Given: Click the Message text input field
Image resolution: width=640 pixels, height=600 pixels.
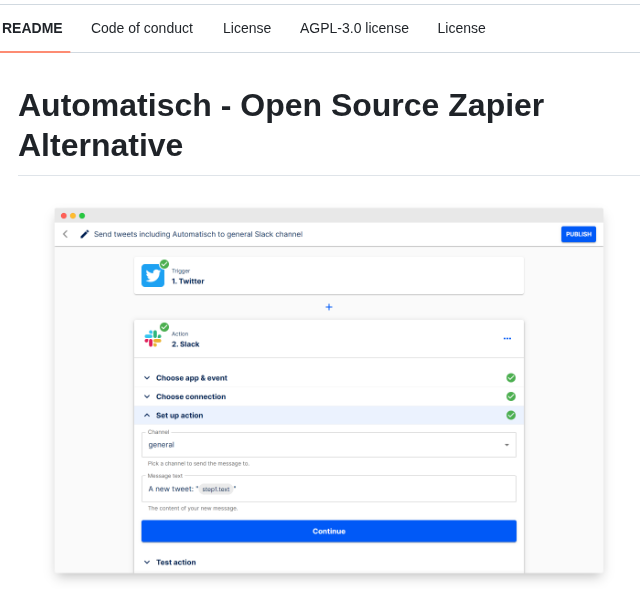Looking at the screenshot, I should click(x=329, y=489).
